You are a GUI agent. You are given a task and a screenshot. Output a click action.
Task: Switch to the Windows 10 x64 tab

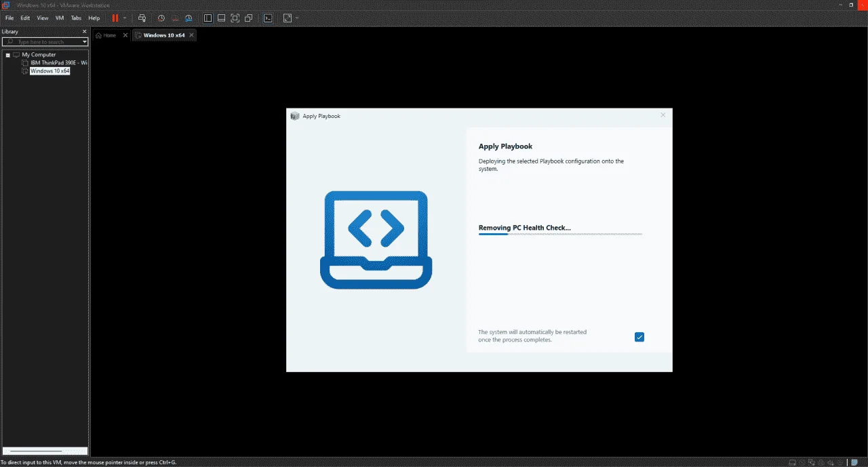pos(163,35)
